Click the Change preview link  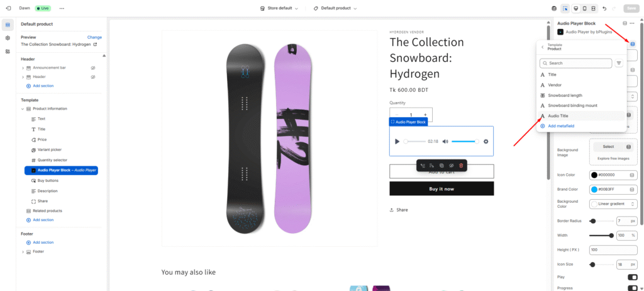(94, 37)
